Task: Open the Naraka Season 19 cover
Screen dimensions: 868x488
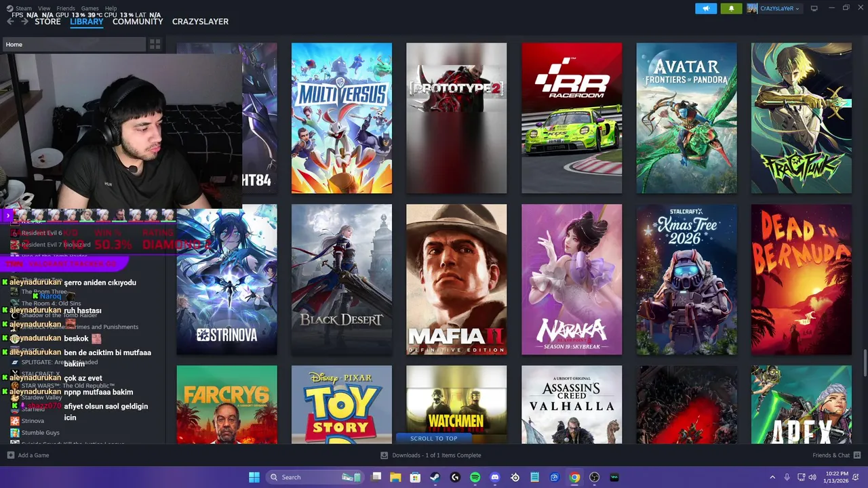Action: (572, 279)
